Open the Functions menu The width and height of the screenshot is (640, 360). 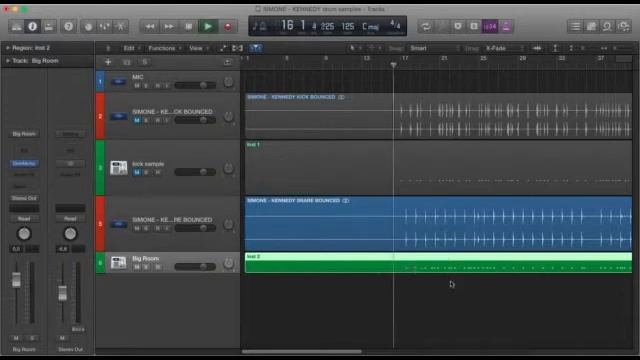tap(164, 48)
